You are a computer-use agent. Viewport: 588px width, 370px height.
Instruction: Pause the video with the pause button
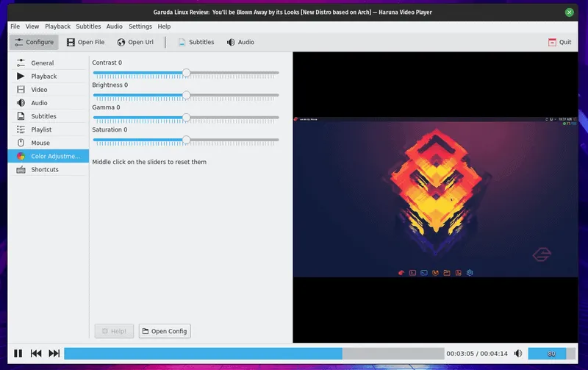(18, 354)
